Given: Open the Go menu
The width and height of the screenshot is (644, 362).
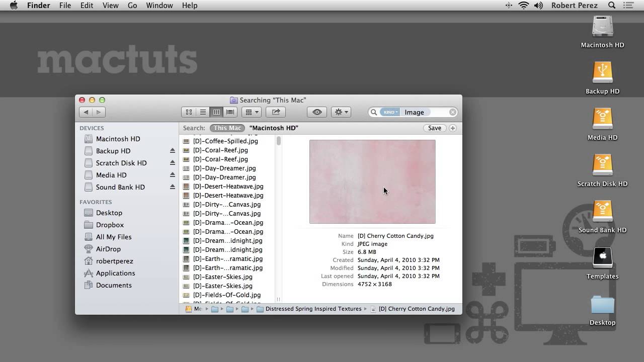Looking at the screenshot, I should click(132, 6).
